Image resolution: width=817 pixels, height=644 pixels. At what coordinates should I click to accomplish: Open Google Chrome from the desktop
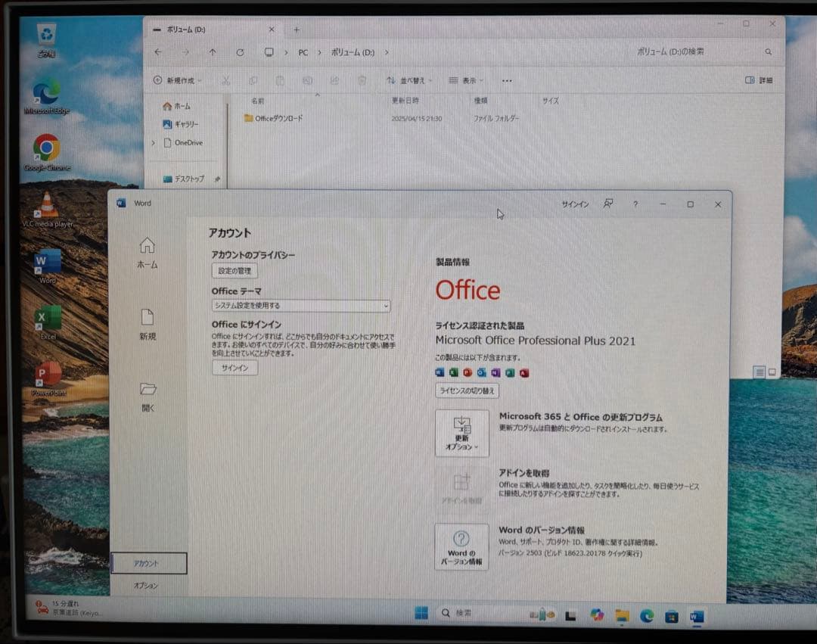click(45, 150)
